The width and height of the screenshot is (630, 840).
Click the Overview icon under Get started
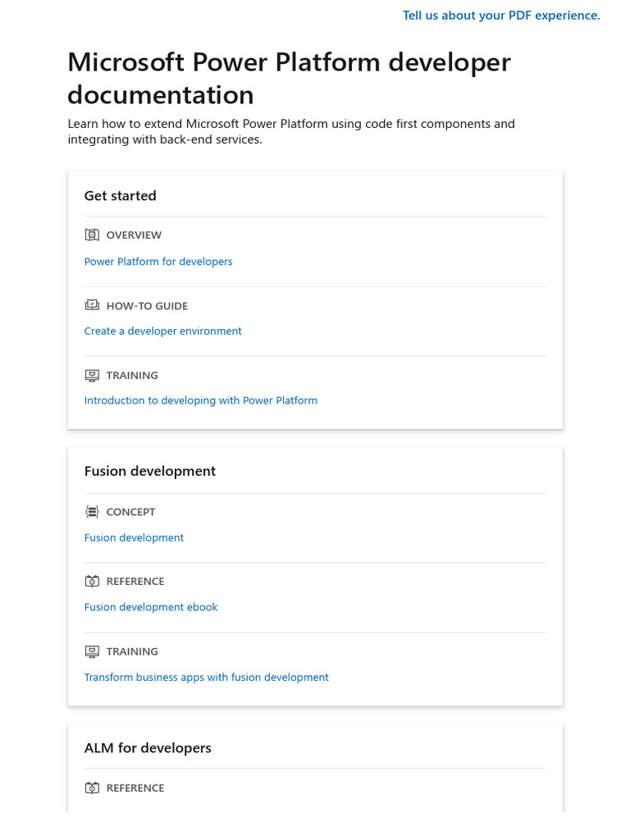pyautogui.click(x=92, y=235)
